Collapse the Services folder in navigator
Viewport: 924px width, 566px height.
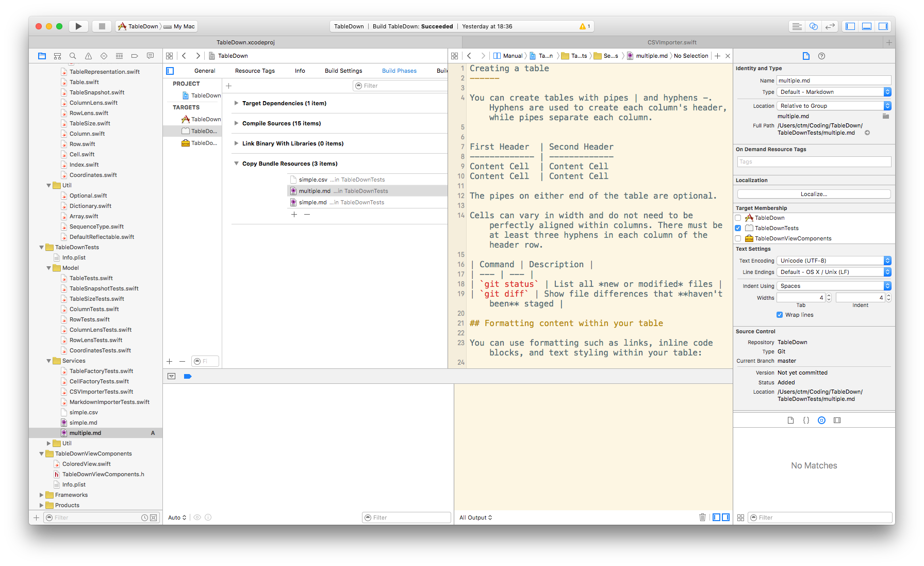tap(49, 361)
